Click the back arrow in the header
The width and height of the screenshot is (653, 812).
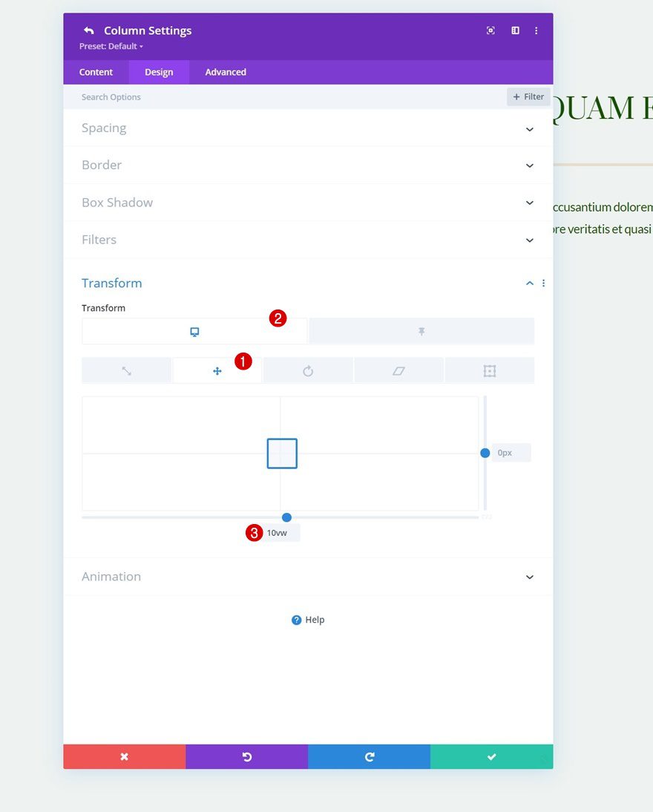click(88, 30)
